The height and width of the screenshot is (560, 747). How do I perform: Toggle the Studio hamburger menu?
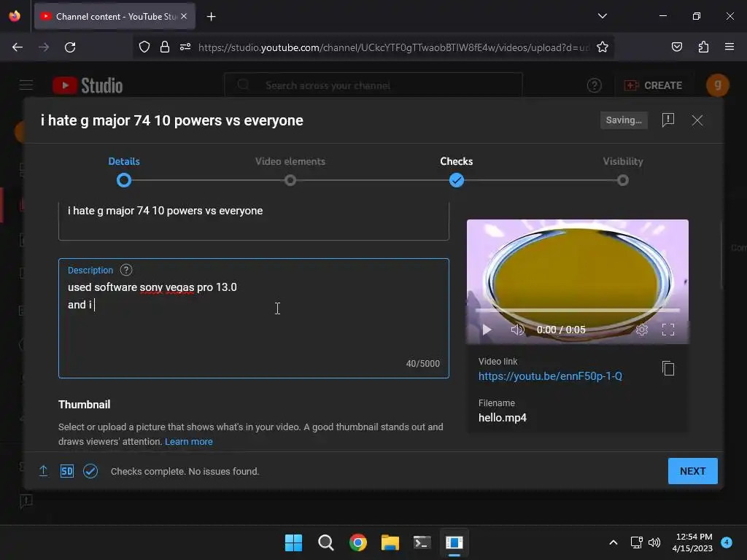26,85
